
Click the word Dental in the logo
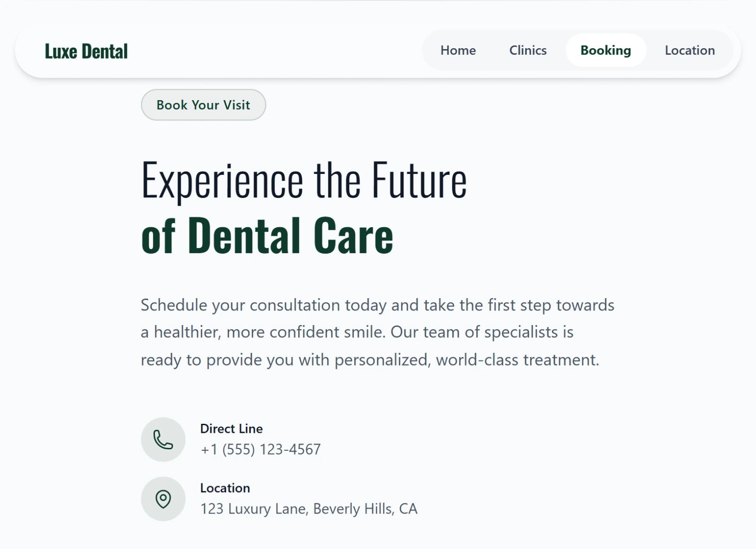104,51
